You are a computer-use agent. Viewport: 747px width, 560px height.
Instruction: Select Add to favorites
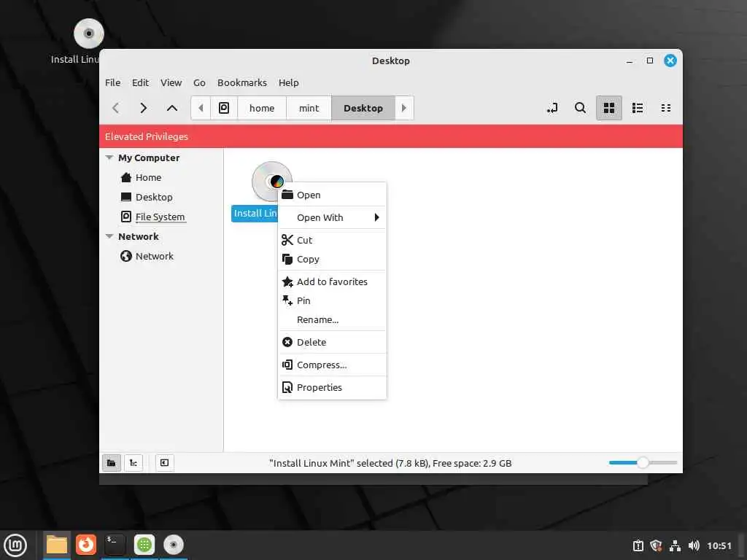(x=332, y=281)
